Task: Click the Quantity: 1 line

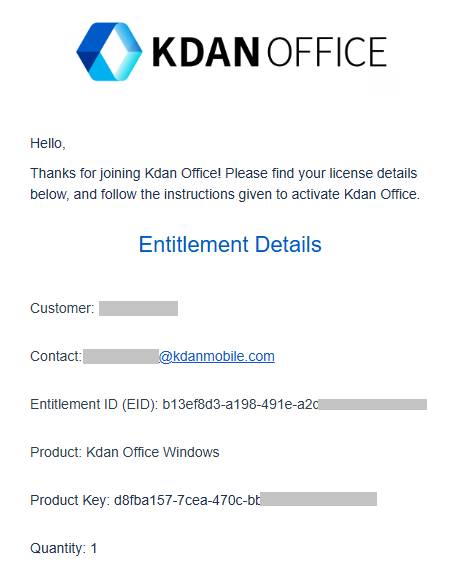Action: click(64, 548)
